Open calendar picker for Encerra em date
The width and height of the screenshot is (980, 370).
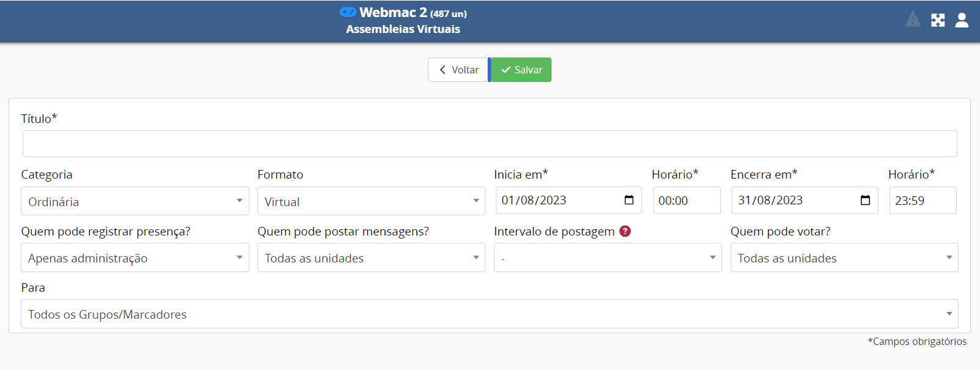[x=865, y=200]
